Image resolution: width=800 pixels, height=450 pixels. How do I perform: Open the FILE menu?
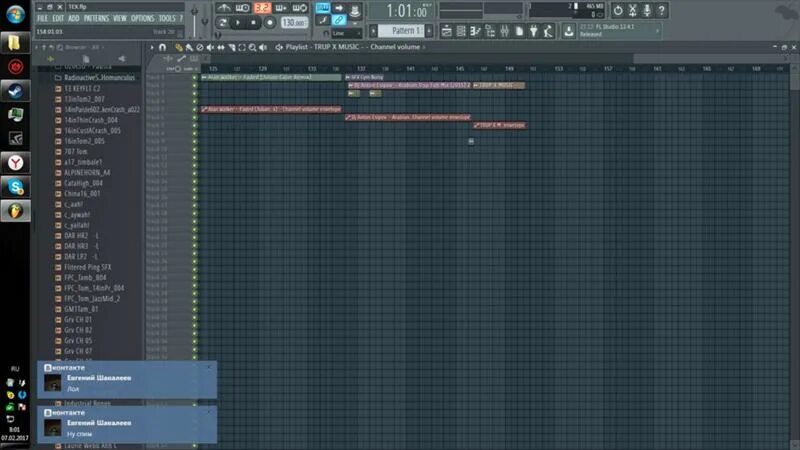42,18
